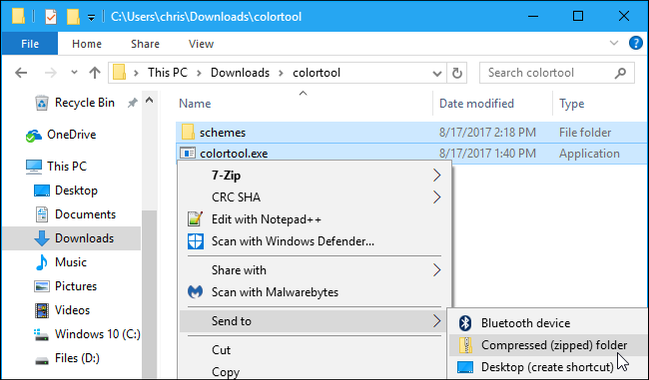Click the navigation pane scroll-up arrow
Screen dimensions: 649x380
(x=149, y=100)
